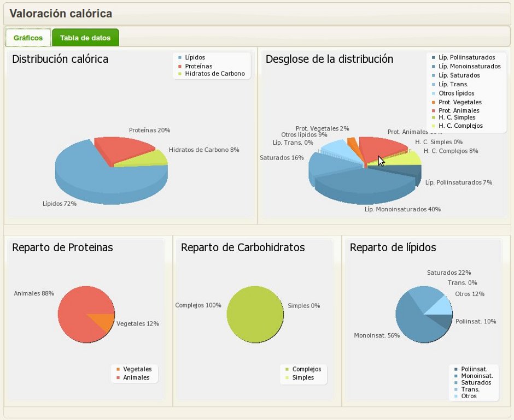Click the 'Monoinsat. 56%' label
The image size is (514, 420).
[x=377, y=335]
